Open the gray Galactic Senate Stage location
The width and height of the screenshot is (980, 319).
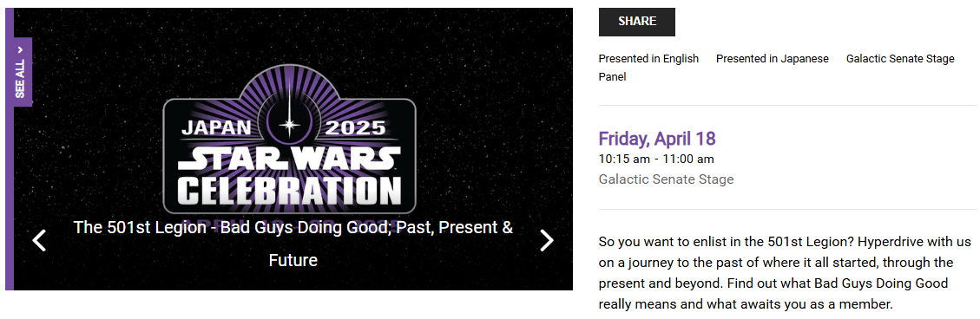(667, 179)
